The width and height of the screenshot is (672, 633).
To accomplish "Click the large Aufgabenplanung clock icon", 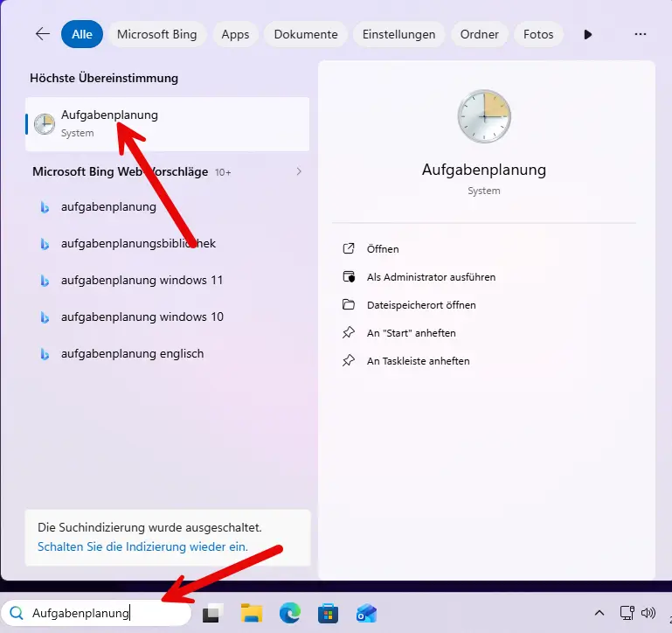I will point(484,116).
